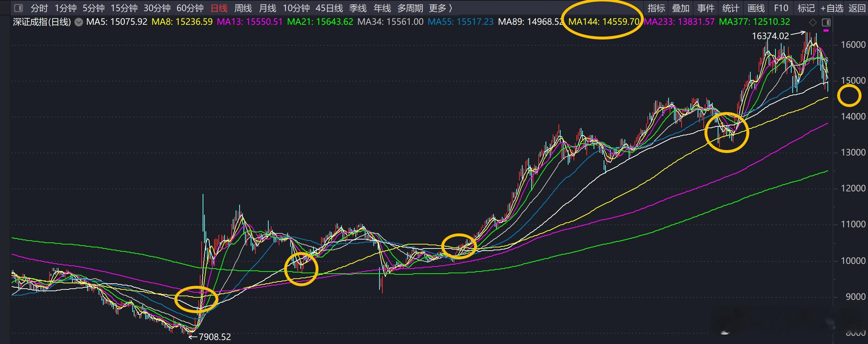
Task: Click the 标记 mark button
Action: [806, 8]
